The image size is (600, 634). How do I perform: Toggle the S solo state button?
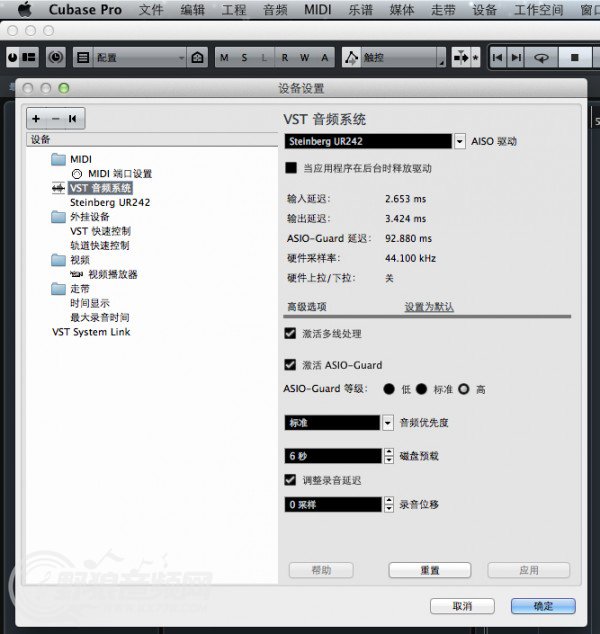[244, 57]
